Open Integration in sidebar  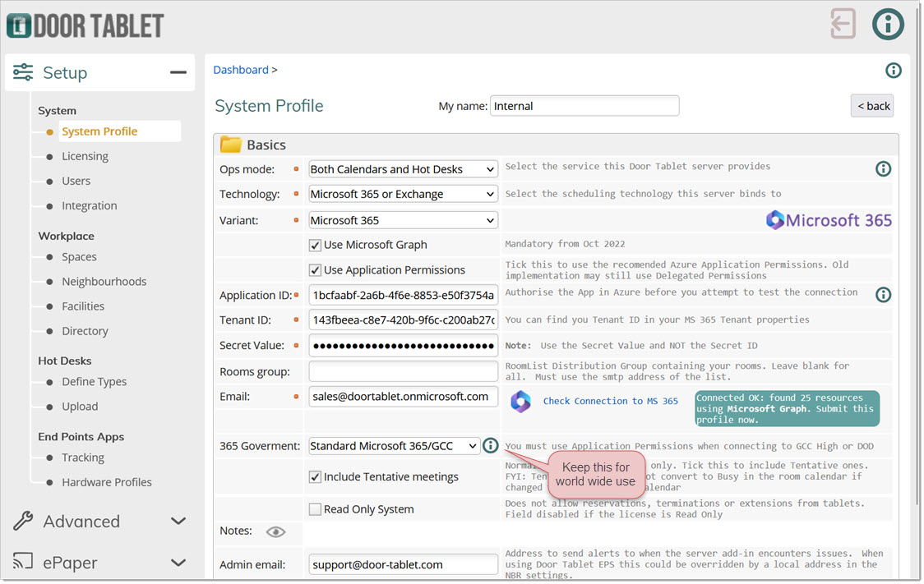tap(89, 205)
